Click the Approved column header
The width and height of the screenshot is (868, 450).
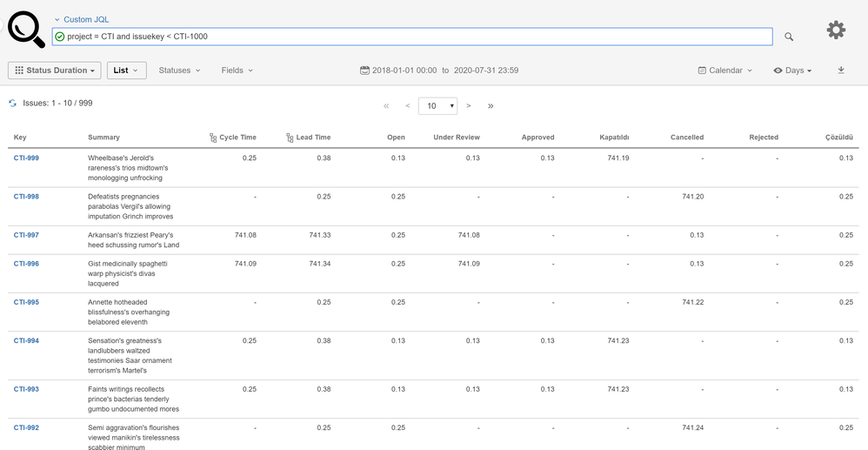[x=537, y=138]
